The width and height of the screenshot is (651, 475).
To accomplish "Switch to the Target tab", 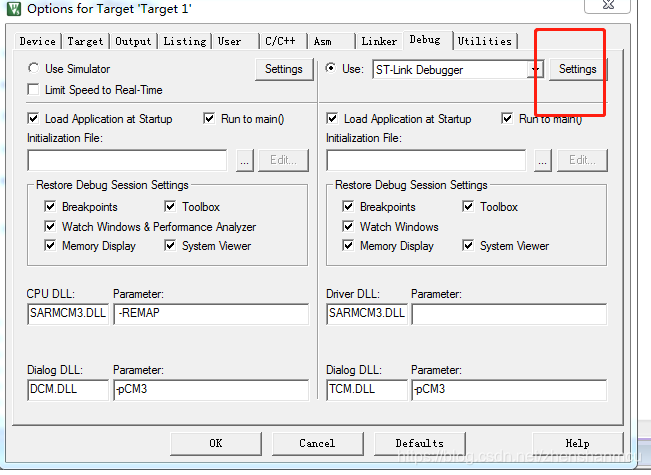I will [x=85, y=41].
